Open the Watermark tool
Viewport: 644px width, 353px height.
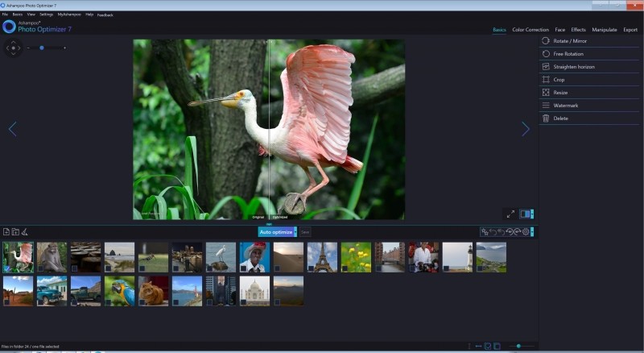[x=589, y=106]
